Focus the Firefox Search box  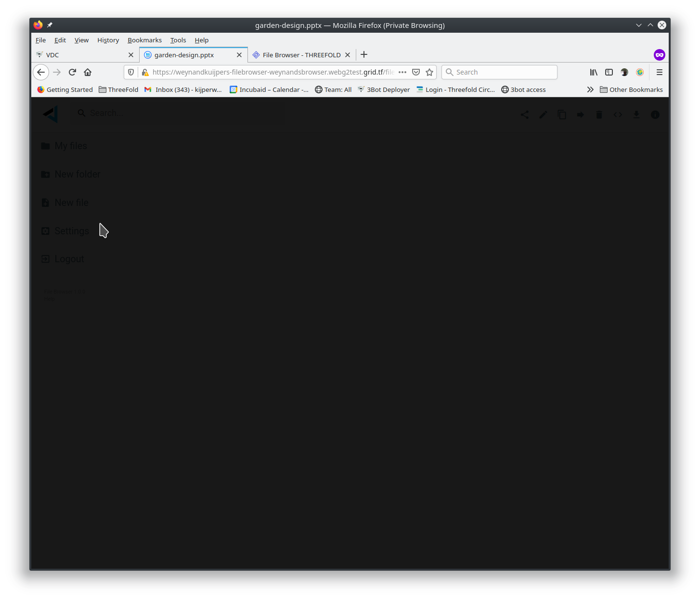(499, 72)
